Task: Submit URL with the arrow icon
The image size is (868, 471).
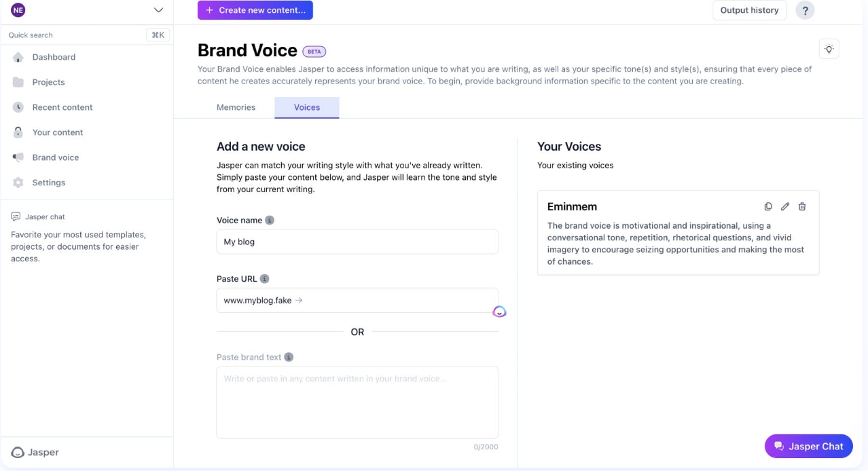Action: point(299,300)
